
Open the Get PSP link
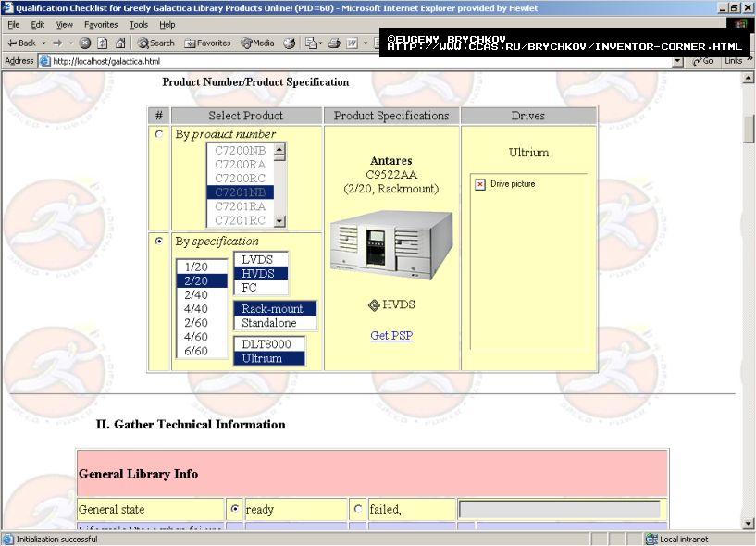click(x=391, y=336)
